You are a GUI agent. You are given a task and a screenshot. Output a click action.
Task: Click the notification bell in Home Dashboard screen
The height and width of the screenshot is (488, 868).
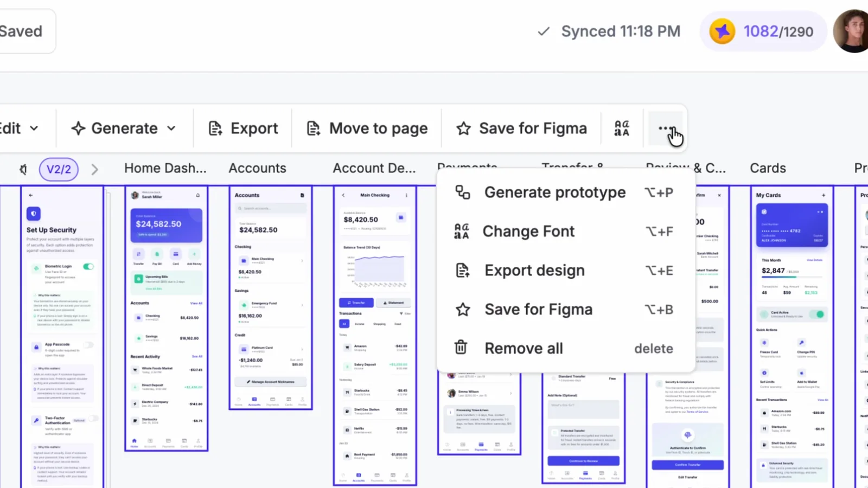[198, 195]
